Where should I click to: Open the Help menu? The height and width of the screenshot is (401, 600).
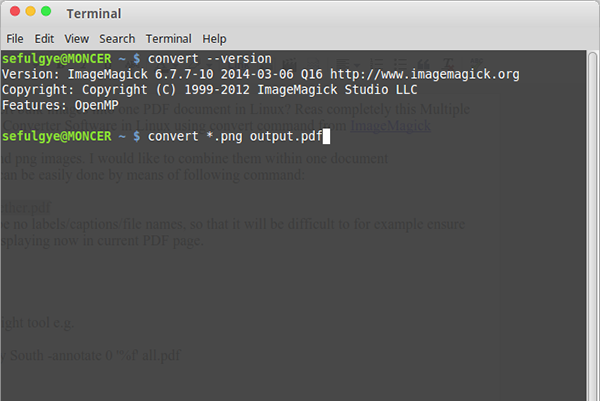[x=214, y=39]
